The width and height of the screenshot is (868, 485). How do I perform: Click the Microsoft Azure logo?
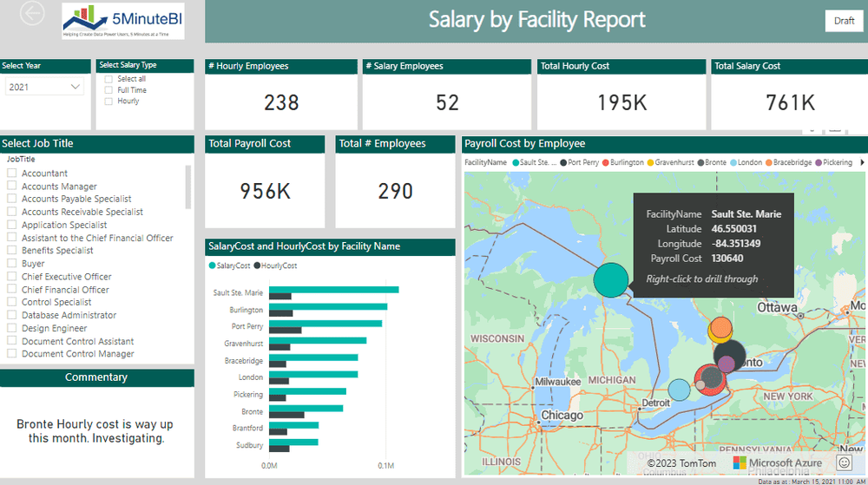click(778, 463)
